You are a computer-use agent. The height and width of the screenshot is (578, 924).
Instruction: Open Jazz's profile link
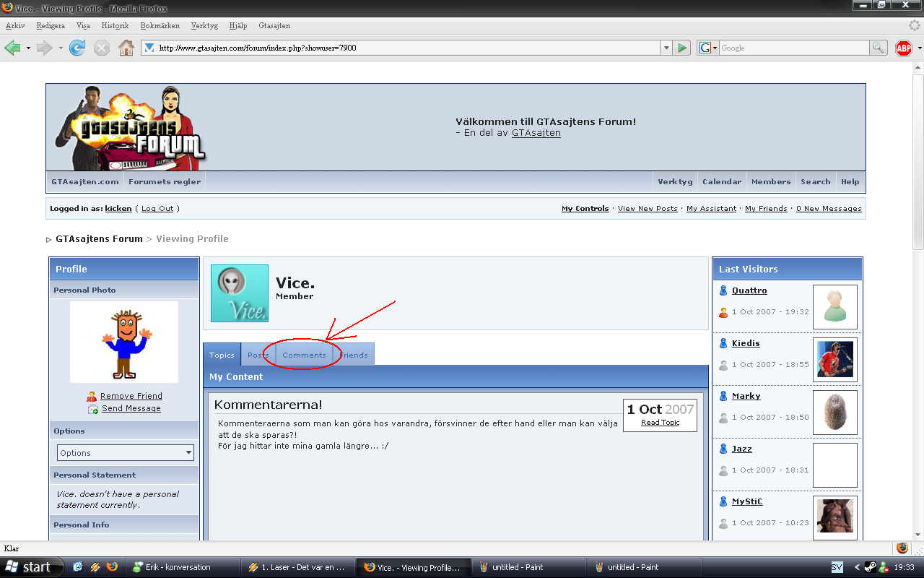pyautogui.click(x=742, y=449)
